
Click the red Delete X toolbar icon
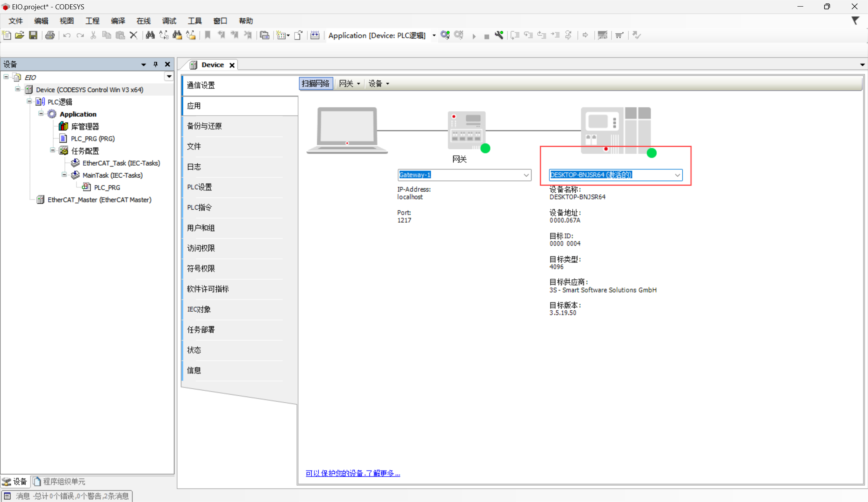(x=134, y=35)
